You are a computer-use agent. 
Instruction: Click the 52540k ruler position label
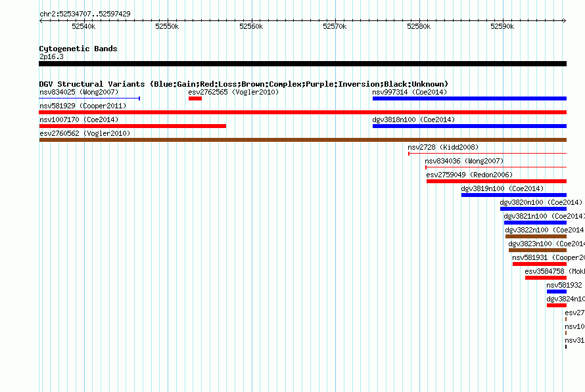click(83, 26)
